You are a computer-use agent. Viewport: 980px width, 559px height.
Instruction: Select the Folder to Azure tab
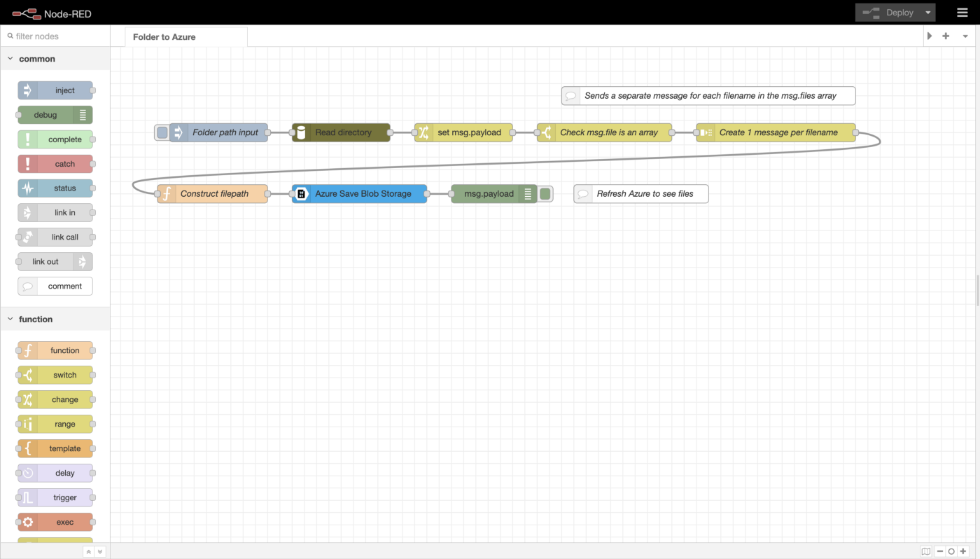click(x=164, y=36)
